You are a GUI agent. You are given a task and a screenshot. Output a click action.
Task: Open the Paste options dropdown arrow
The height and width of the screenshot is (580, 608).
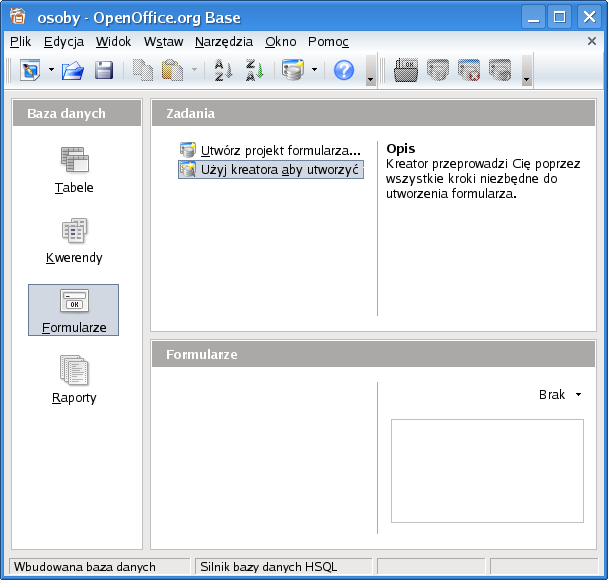point(194,70)
